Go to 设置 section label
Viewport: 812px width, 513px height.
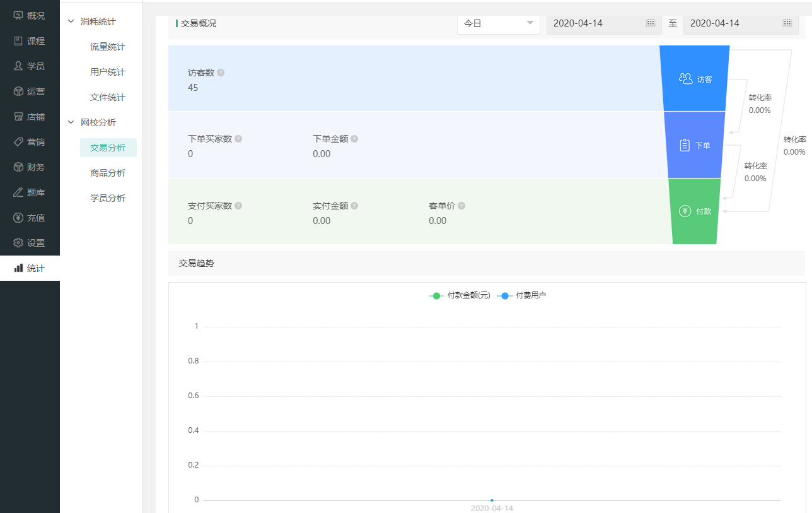[36, 243]
